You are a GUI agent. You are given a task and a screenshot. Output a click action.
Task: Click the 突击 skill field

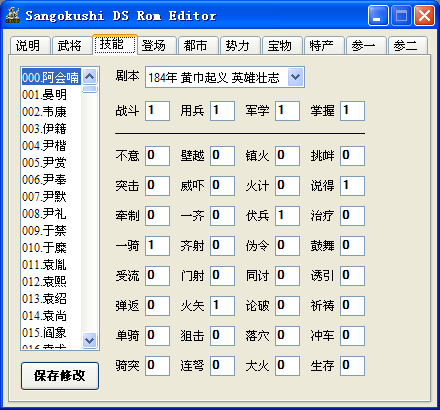(x=157, y=186)
